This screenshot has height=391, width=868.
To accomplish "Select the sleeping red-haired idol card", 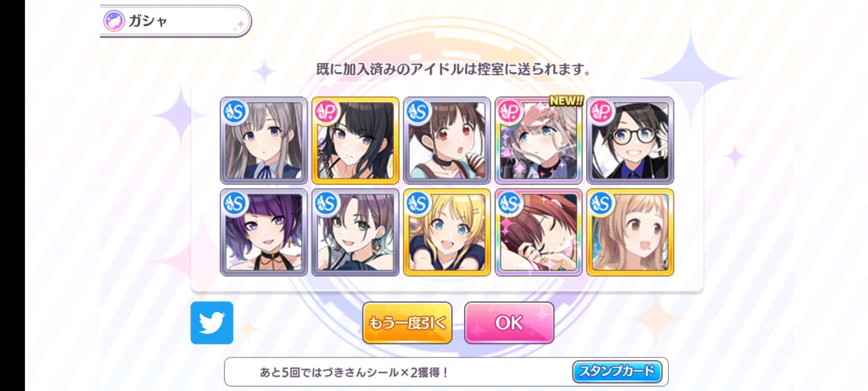I will (x=539, y=232).
